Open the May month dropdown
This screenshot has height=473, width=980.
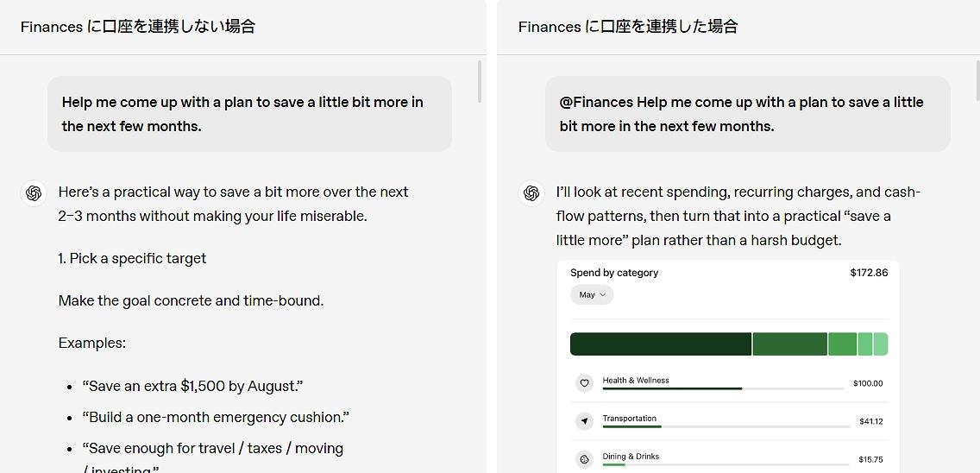[592, 294]
